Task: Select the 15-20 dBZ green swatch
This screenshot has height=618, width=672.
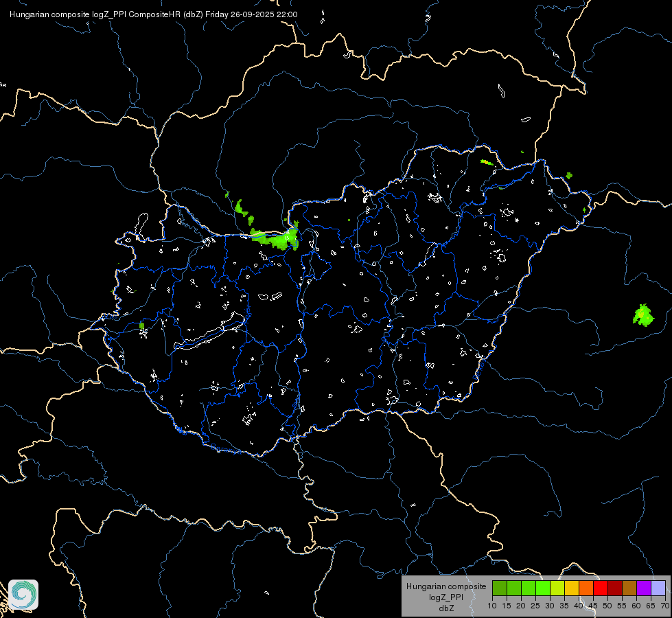Action: [x=514, y=588]
